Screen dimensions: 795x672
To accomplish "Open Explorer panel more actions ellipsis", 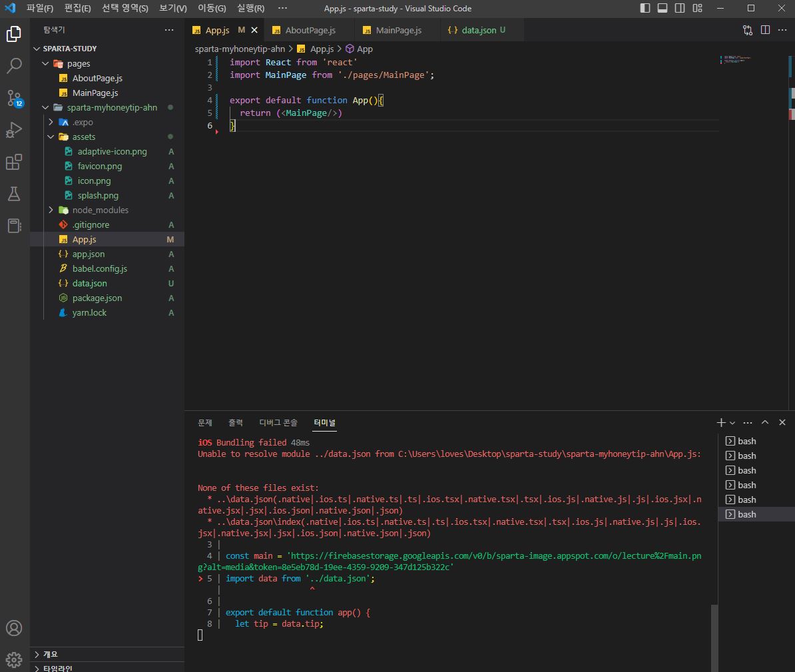I will [x=169, y=30].
